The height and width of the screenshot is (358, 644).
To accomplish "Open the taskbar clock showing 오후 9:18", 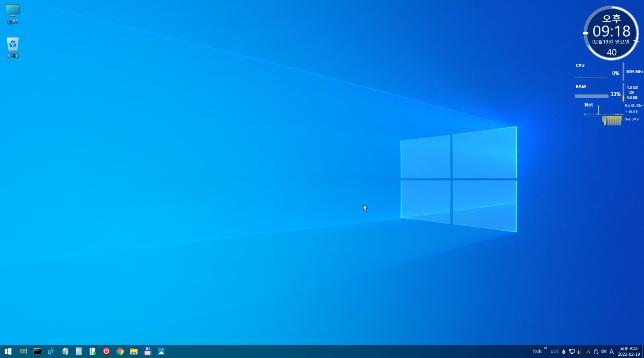I will coord(629,351).
